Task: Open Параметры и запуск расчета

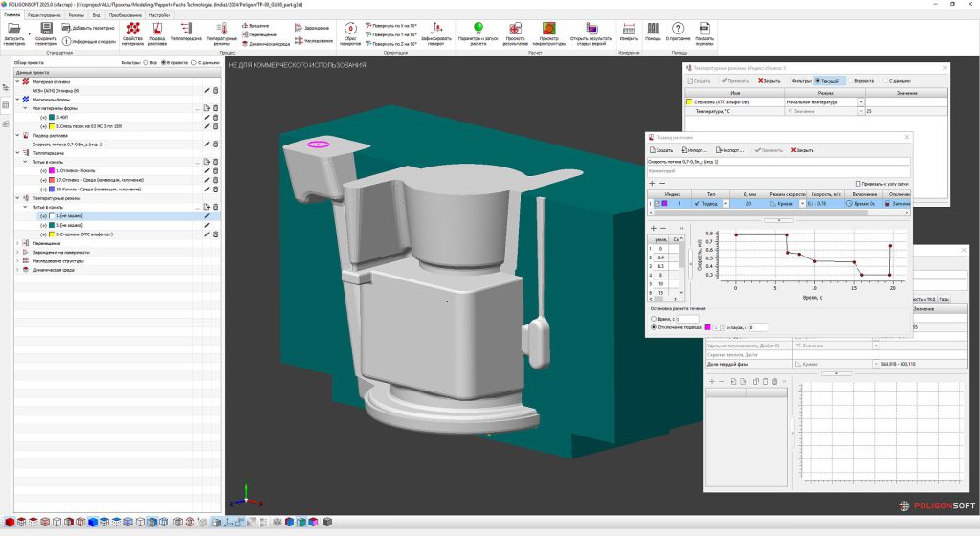Action: 478,29
